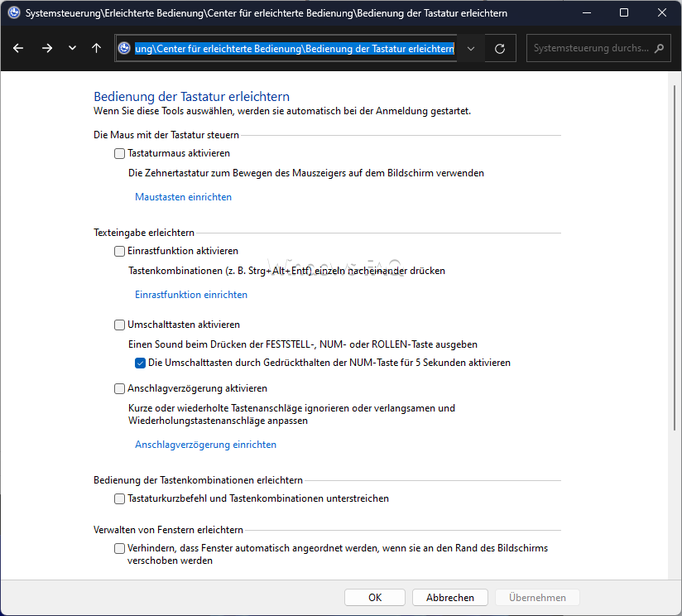Click the title bar accessibility icon
The width and height of the screenshot is (682, 616).
click(14, 12)
